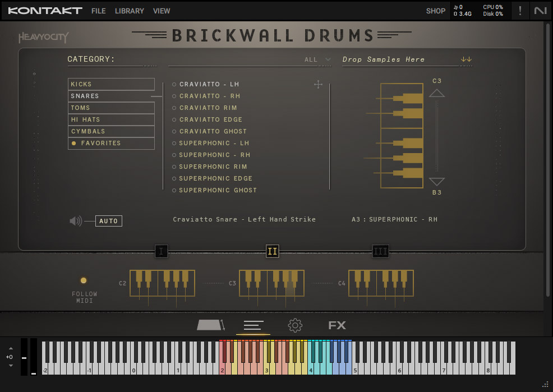
Task: Select the C2 mini keyboard octave
Action: point(162,283)
